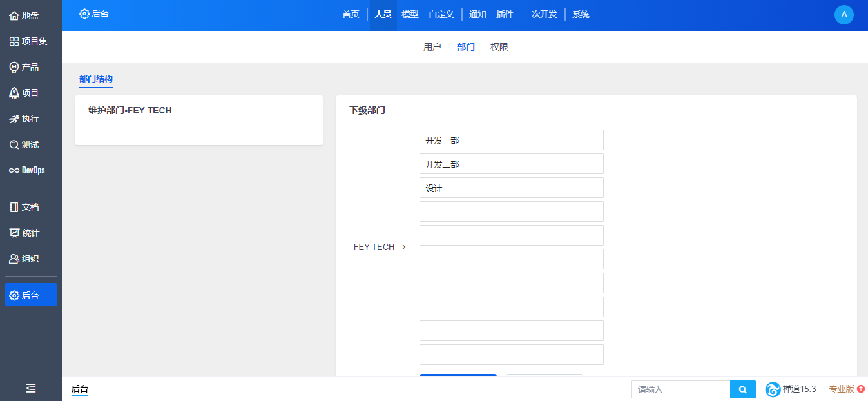This screenshot has width=868, height=401.
Task: Click 专业版 upgrade arrow link
Action: pos(847,389)
